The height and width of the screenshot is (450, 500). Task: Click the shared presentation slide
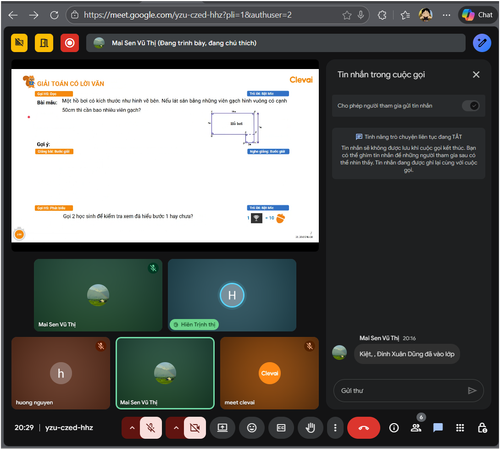[165, 155]
